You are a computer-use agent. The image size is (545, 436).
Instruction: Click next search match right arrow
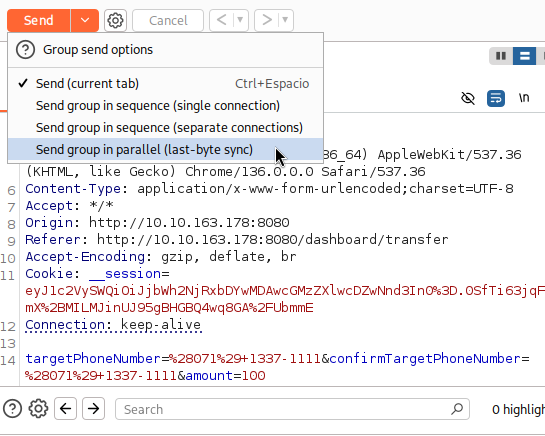[x=93, y=409]
